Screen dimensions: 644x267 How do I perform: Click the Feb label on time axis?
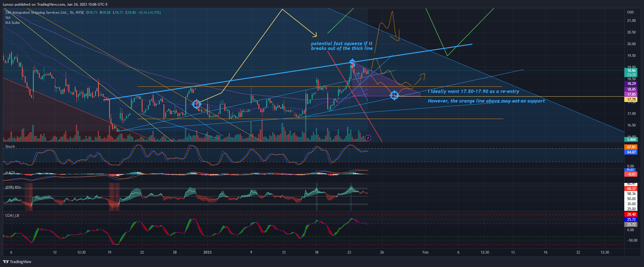[x=426, y=252]
